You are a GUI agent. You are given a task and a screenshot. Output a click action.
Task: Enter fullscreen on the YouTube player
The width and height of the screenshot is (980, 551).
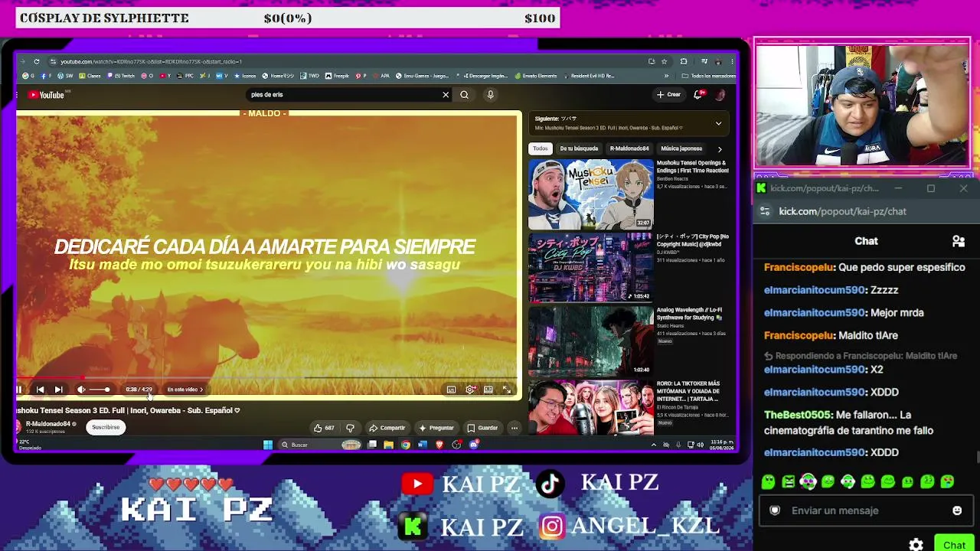507,390
